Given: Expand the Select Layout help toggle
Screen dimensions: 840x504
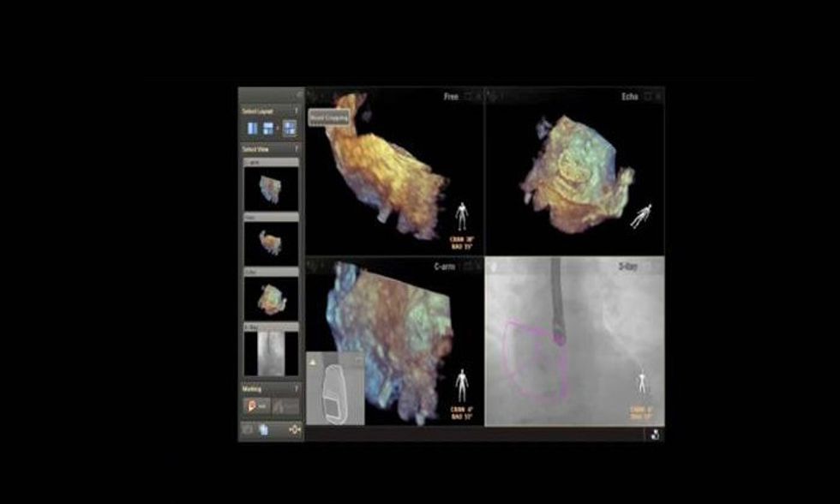Looking at the screenshot, I should pyautogui.click(x=296, y=111).
